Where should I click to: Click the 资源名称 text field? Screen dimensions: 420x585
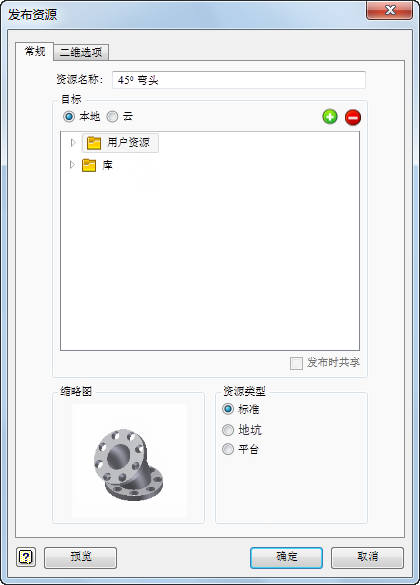(x=239, y=80)
